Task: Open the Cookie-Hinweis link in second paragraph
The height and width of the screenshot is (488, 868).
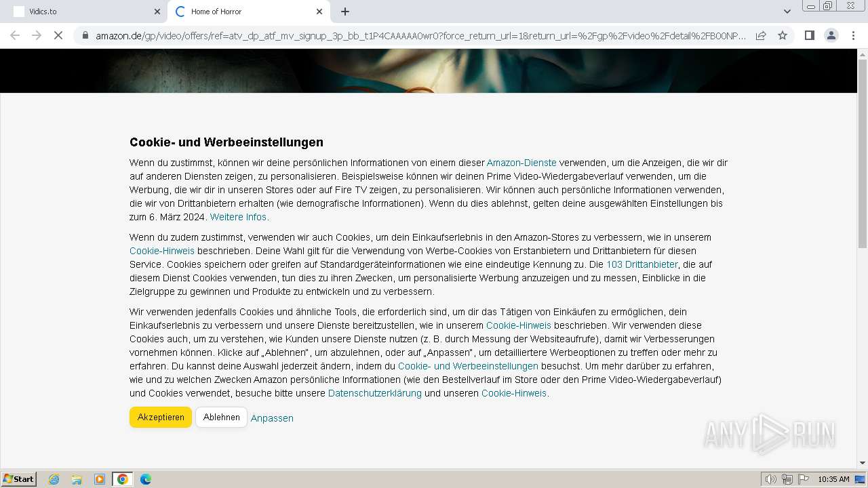Action: click(x=162, y=251)
